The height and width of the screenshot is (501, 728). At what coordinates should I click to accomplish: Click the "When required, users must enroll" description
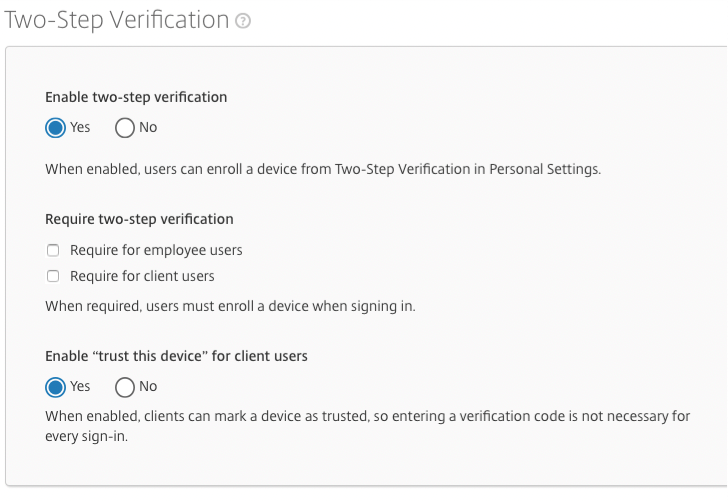click(230, 307)
